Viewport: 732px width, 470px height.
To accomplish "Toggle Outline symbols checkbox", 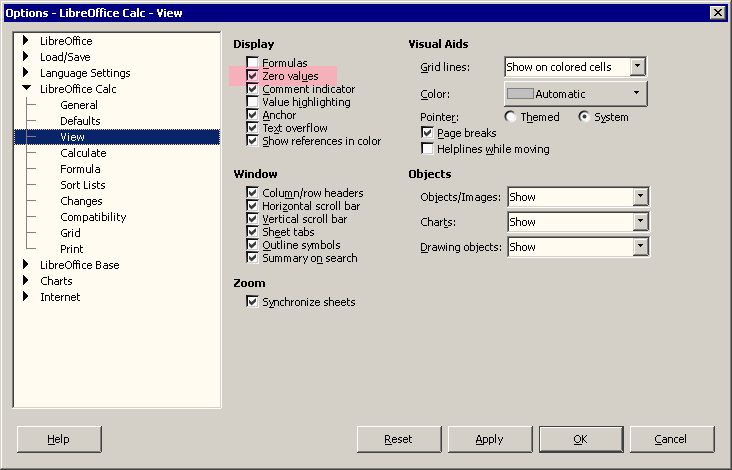I will 253,245.
